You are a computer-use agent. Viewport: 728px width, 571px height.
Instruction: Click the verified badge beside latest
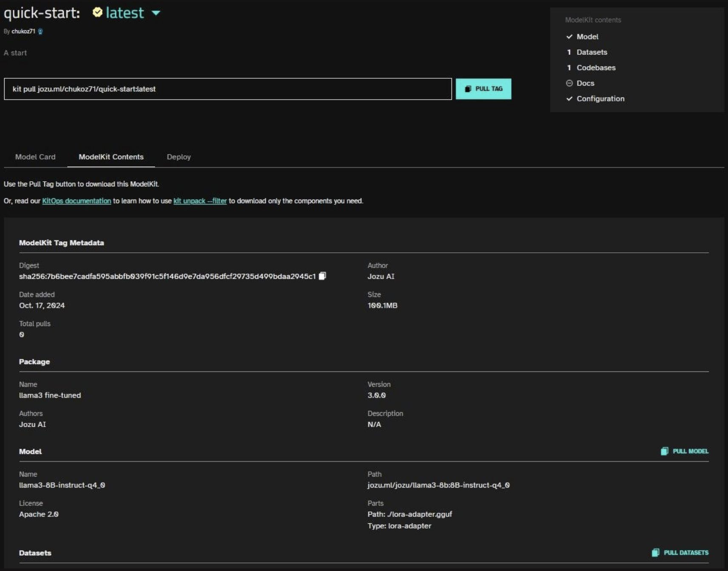coord(97,12)
